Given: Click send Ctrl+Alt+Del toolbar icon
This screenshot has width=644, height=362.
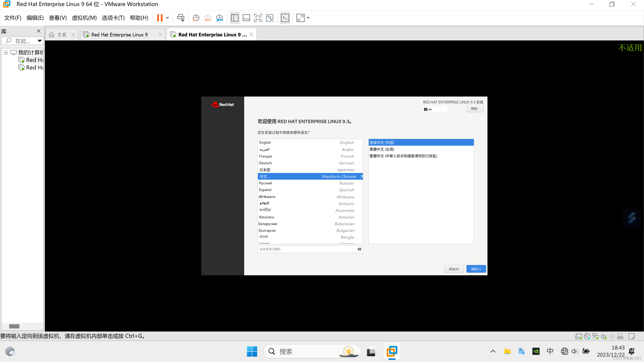Looking at the screenshot, I should point(180,18).
